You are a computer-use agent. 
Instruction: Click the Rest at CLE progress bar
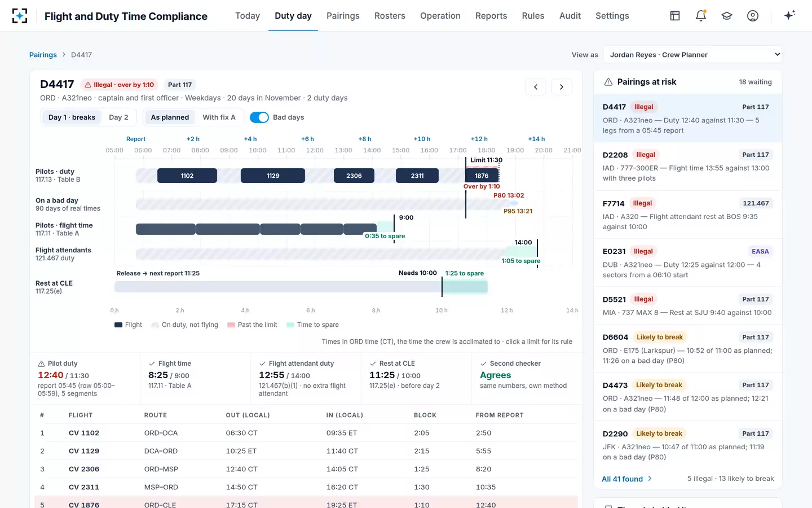point(301,287)
